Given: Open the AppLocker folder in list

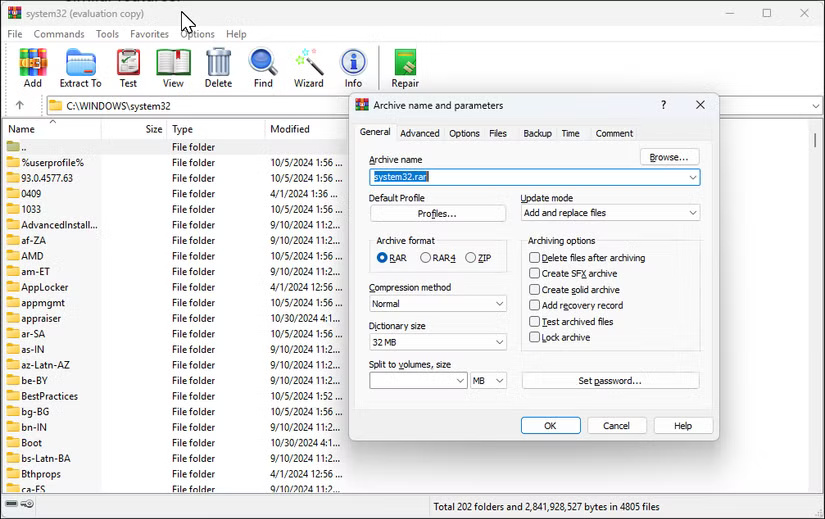Looking at the screenshot, I should click(x=44, y=287).
